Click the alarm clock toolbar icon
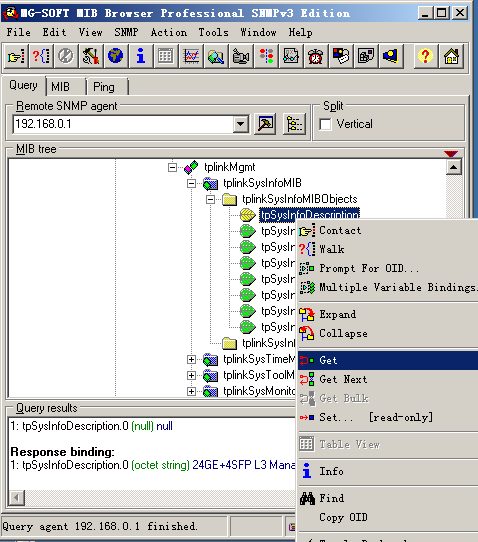Image resolution: width=478 pixels, height=542 pixels. click(316, 56)
